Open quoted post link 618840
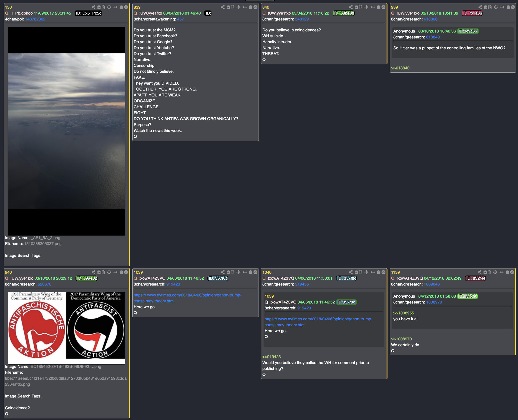518x420 pixels. [x=433, y=37]
